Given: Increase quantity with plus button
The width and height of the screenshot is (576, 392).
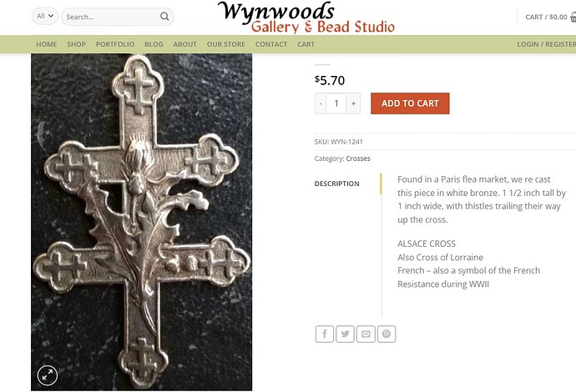Looking at the screenshot, I should [353, 103].
